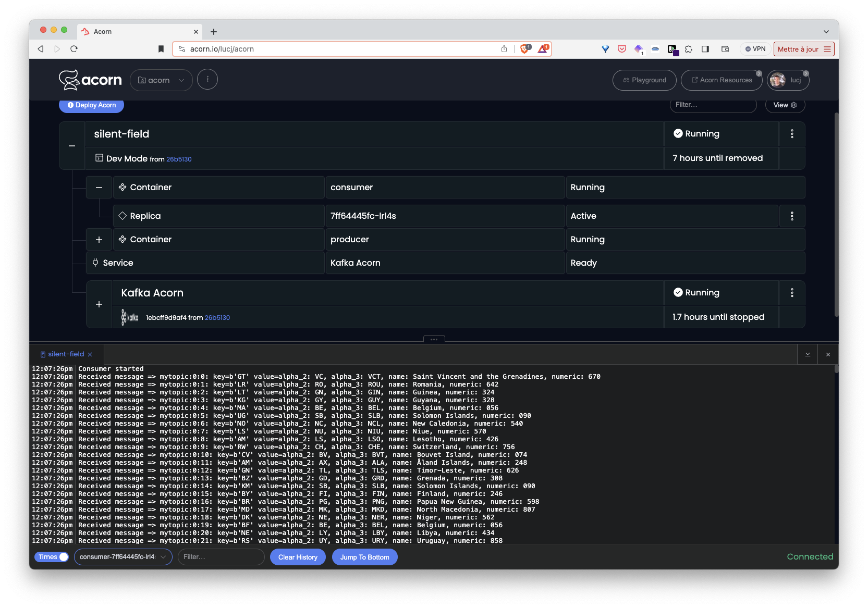Viewport: 868px width, 608px height.
Task: Click the main page vertical scrollbar
Action: tap(836, 214)
